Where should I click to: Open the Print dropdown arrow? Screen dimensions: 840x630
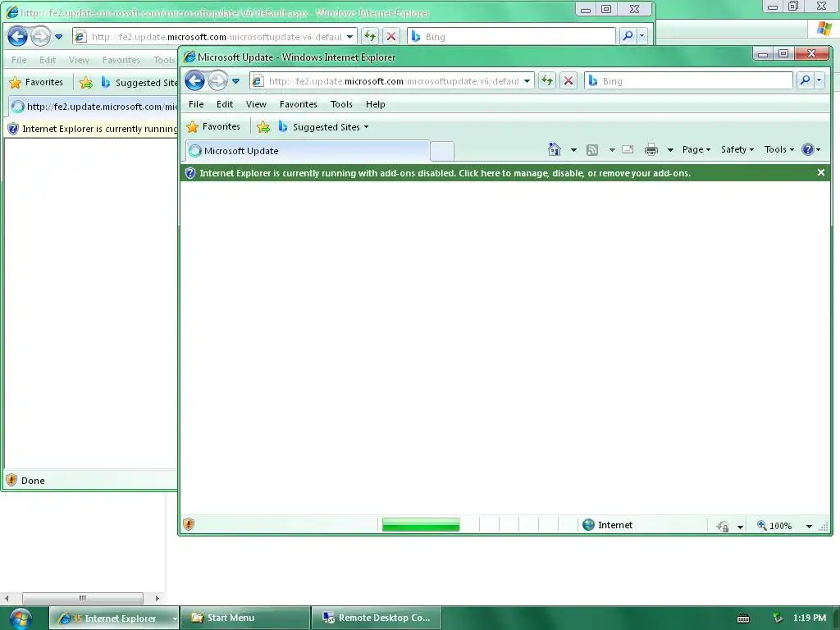(x=670, y=150)
